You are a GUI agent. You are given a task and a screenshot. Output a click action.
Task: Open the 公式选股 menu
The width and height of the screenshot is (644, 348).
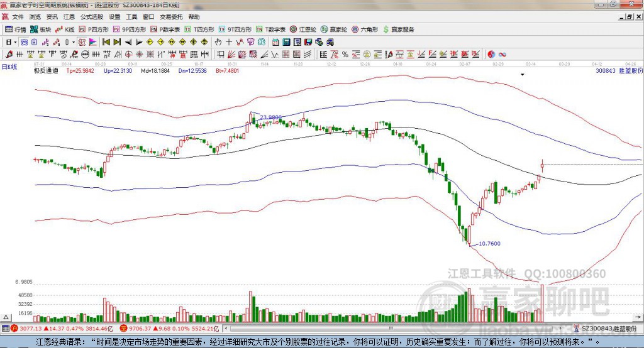click(x=92, y=17)
